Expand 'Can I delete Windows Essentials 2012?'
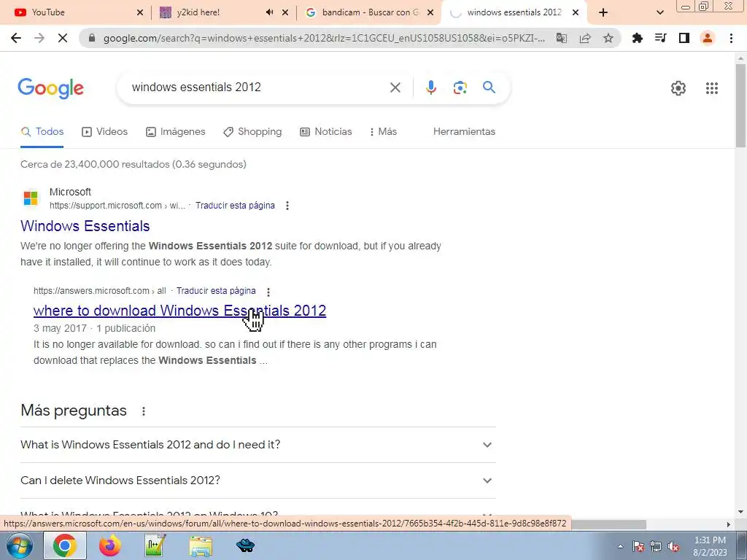Image resolution: width=747 pixels, height=560 pixels. pos(258,481)
